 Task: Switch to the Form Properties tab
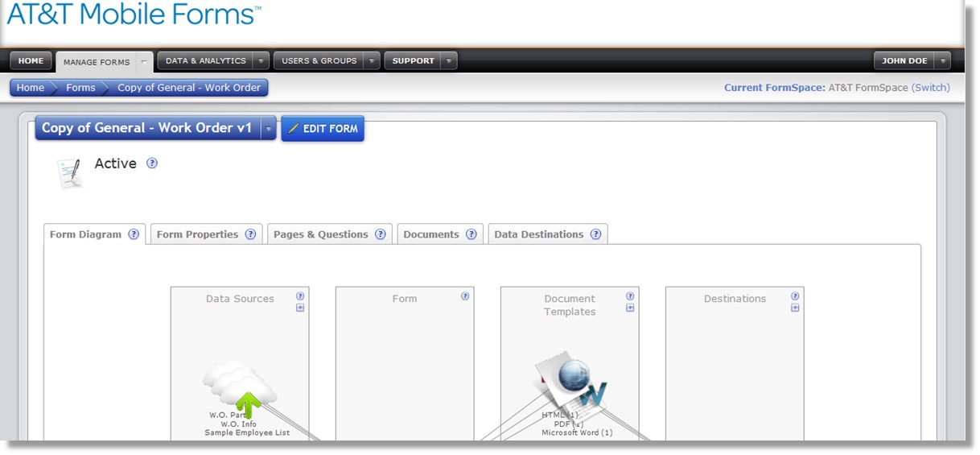[197, 234]
